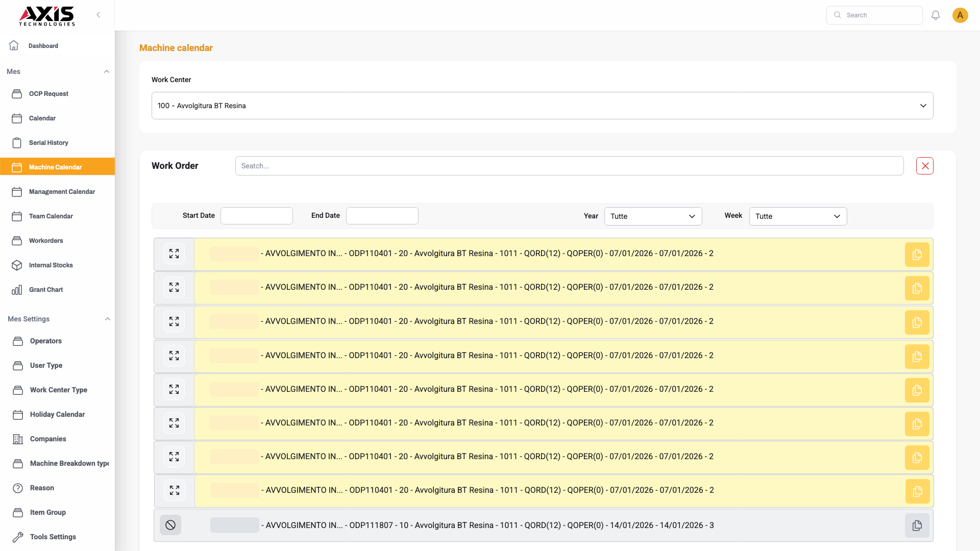The image size is (980, 551).
Task: Click copy icon on first work order row
Action: (917, 255)
